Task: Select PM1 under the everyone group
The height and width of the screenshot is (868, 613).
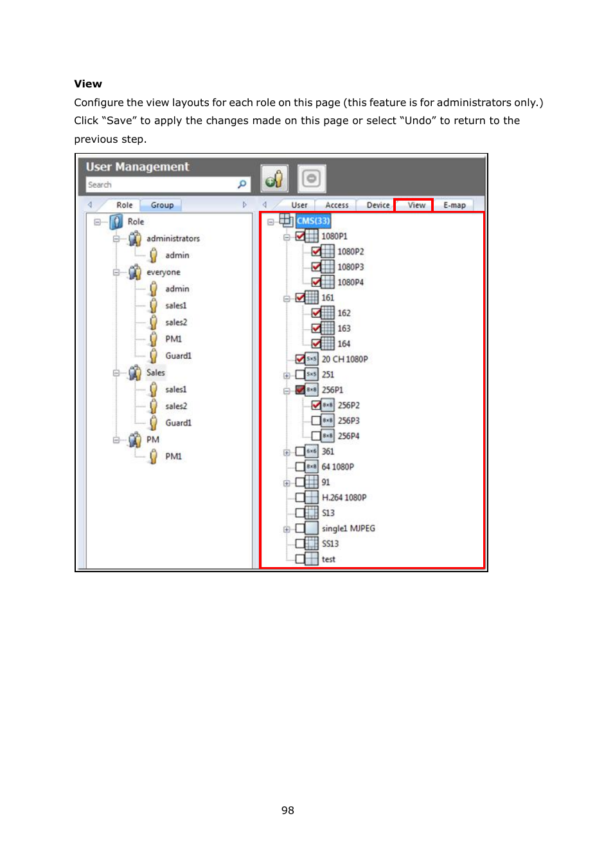Action: pyautogui.click(x=173, y=339)
